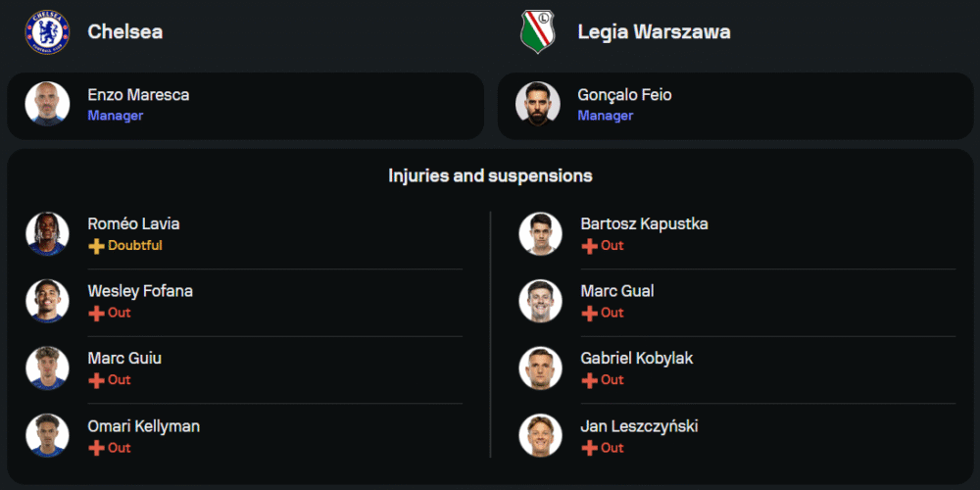Click Bartosz Kapustka's red injury cross icon
Image resolution: width=980 pixels, height=490 pixels.
589,246
